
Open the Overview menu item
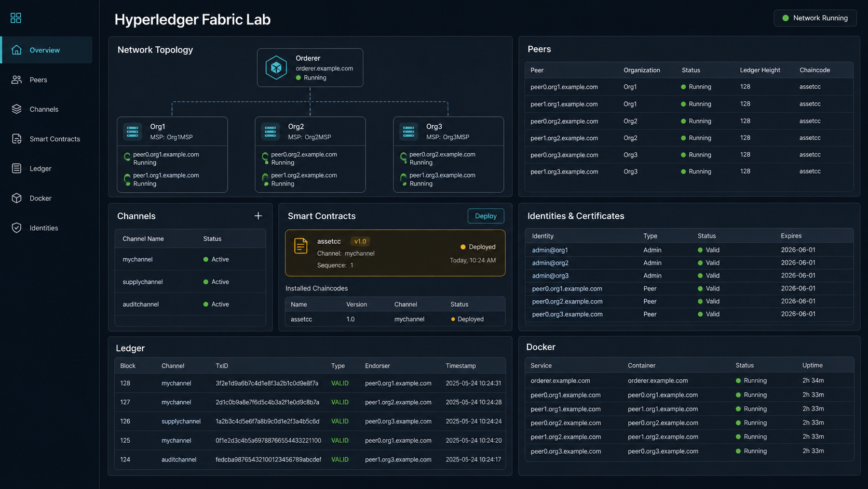tap(47, 50)
